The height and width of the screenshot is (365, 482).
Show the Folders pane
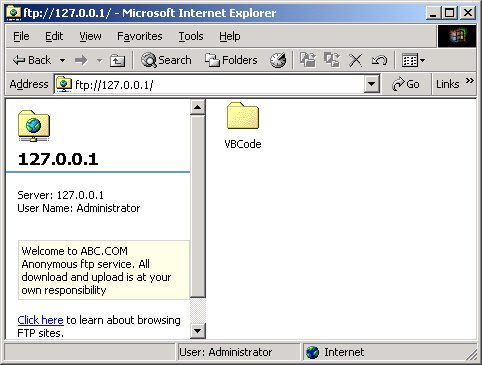click(231, 60)
